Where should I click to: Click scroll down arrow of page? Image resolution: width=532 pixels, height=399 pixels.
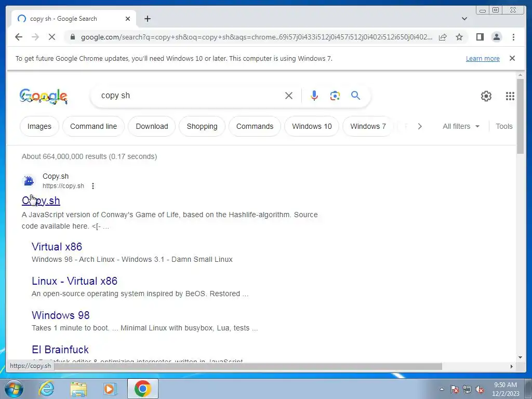[520, 357]
